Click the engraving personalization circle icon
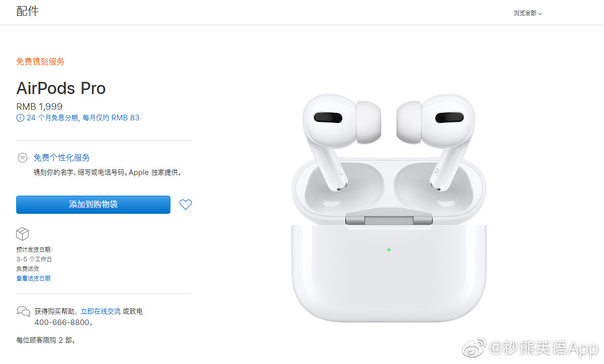The height and width of the screenshot is (364, 604). pyautogui.click(x=22, y=158)
